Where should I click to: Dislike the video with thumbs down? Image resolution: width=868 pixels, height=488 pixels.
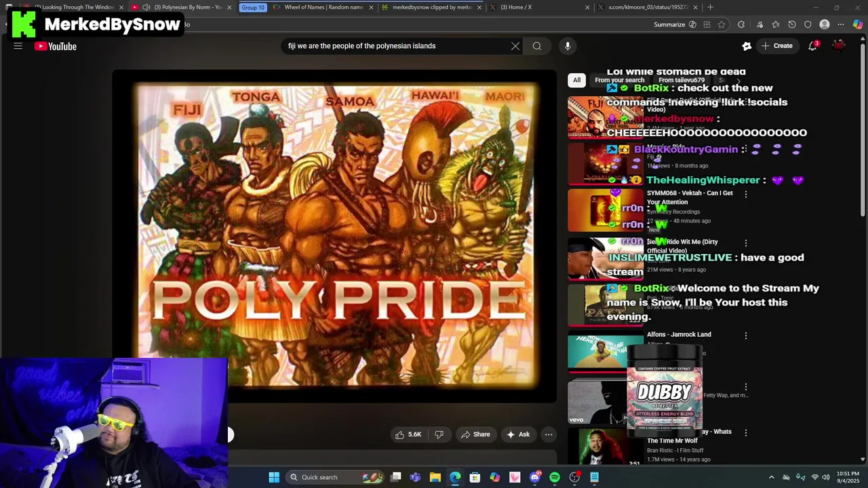439,434
